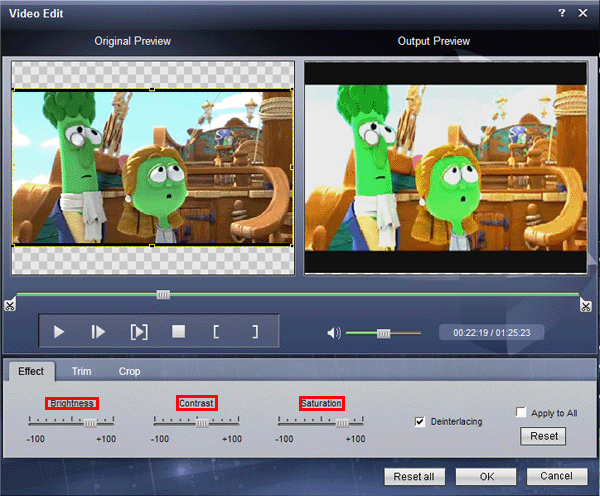Open help with the question mark icon
Viewport: 600px width, 496px height.
(561, 13)
